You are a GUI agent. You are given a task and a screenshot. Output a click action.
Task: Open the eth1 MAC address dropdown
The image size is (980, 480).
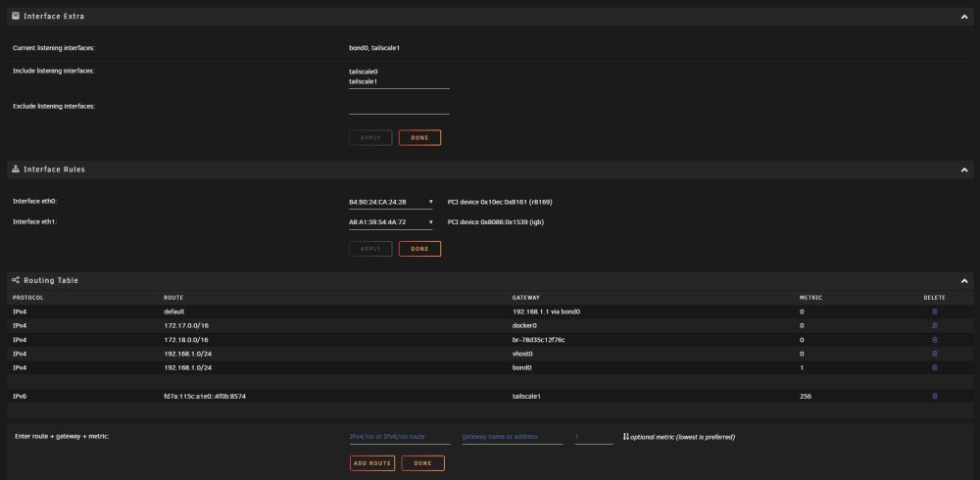tap(391, 222)
